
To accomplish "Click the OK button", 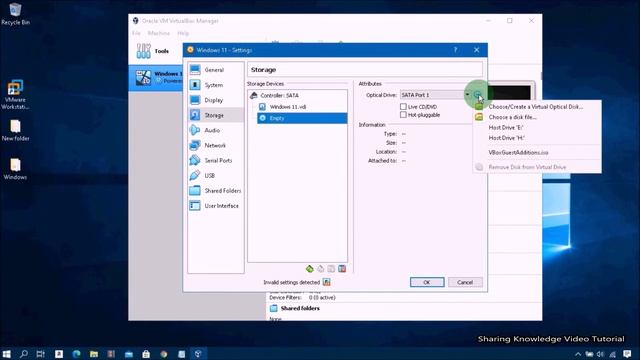I will (427, 282).
